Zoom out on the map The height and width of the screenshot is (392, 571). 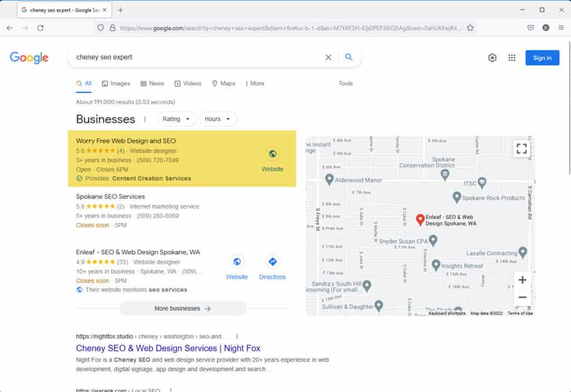click(522, 297)
